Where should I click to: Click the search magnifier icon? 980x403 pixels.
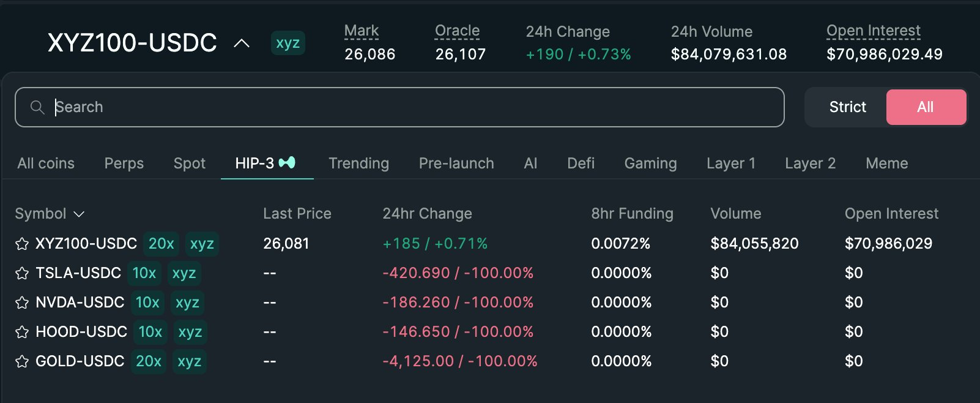tap(37, 107)
